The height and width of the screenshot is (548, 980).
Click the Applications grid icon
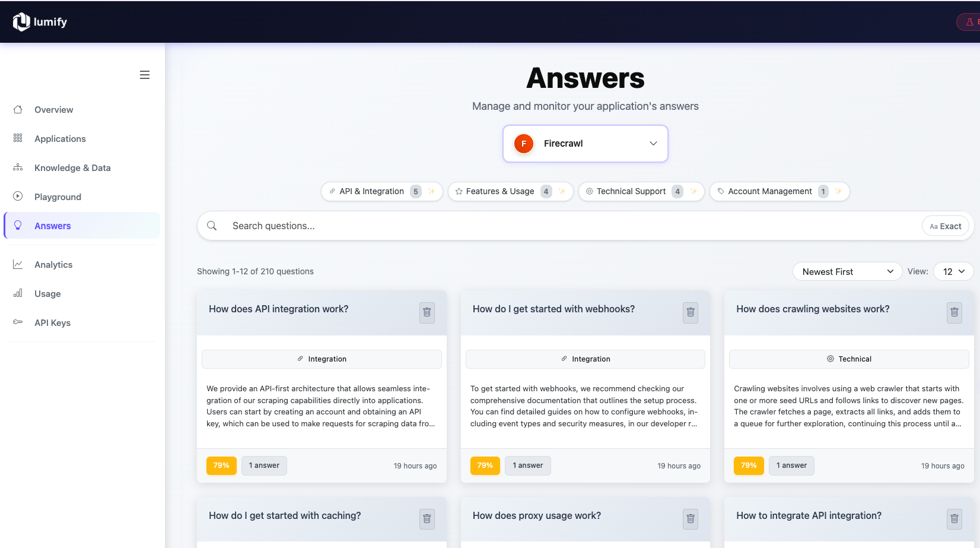(x=18, y=138)
